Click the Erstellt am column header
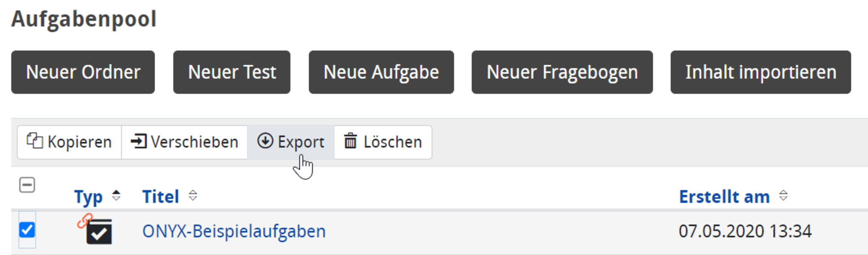This screenshot has width=868, height=255. (724, 197)
